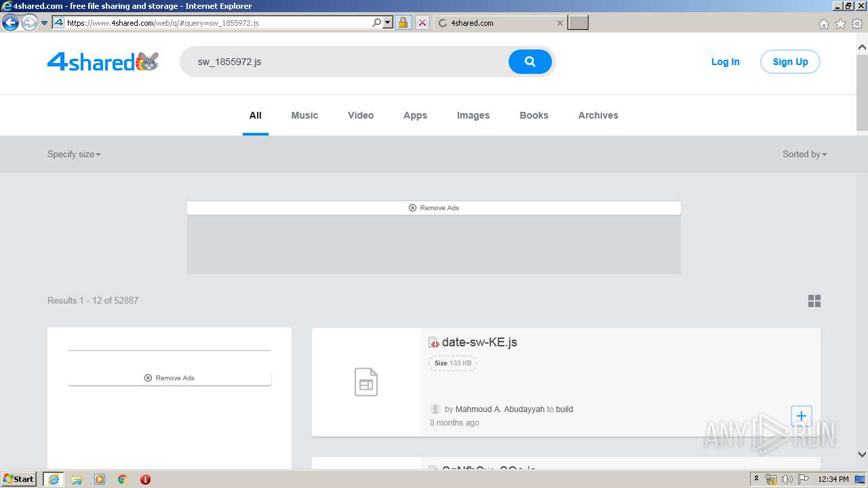Open Internet Explorer in taskbar
This screenshot has width=868, height=488.
click(53, 479)
